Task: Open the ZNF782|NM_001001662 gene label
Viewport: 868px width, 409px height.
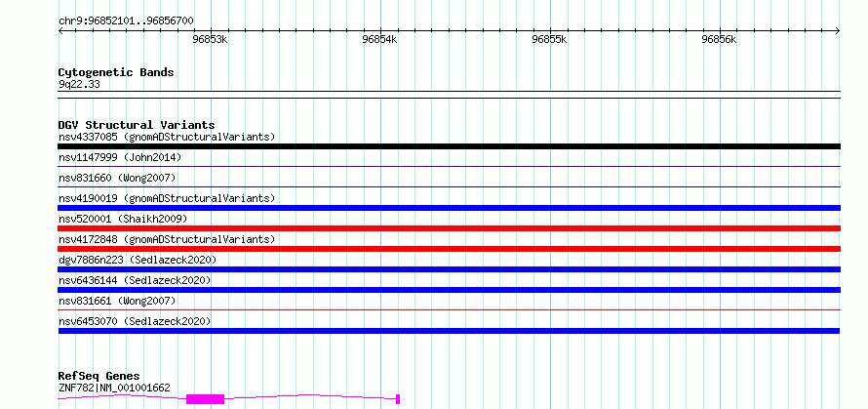Action: click(114, 388)
